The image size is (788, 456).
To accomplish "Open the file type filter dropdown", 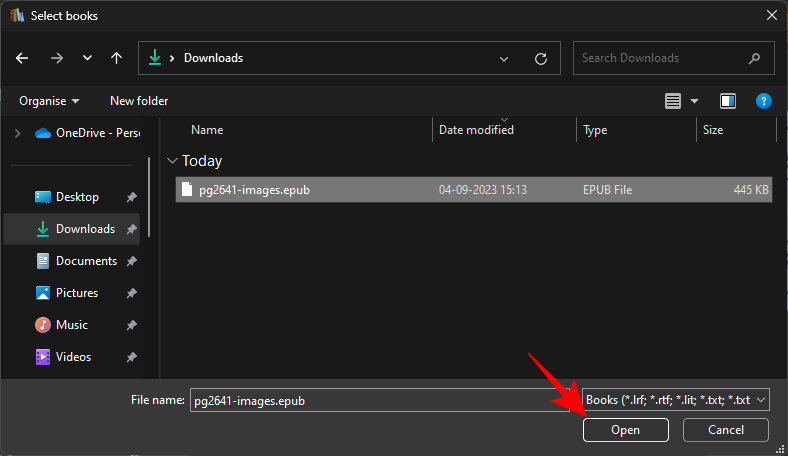I will 675,400.
